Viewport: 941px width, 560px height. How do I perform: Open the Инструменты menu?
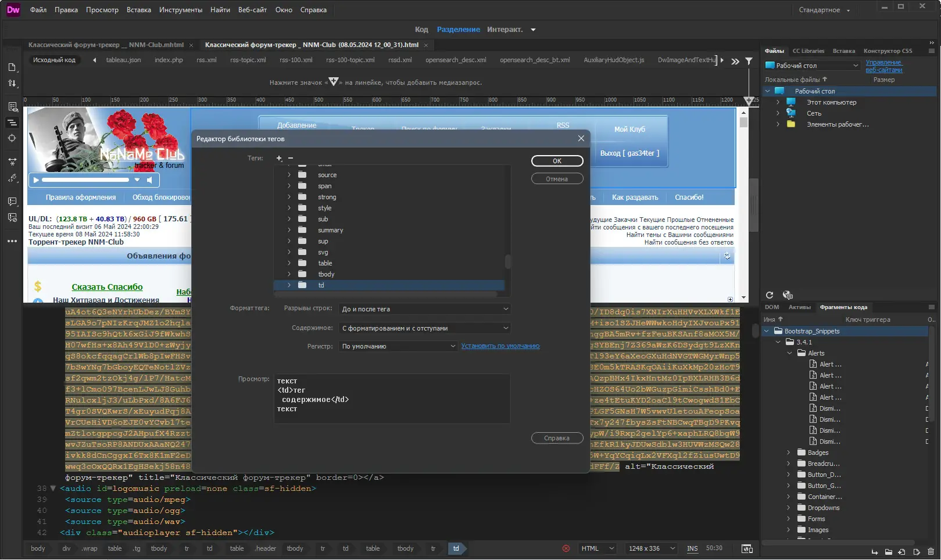pos(180,10)
